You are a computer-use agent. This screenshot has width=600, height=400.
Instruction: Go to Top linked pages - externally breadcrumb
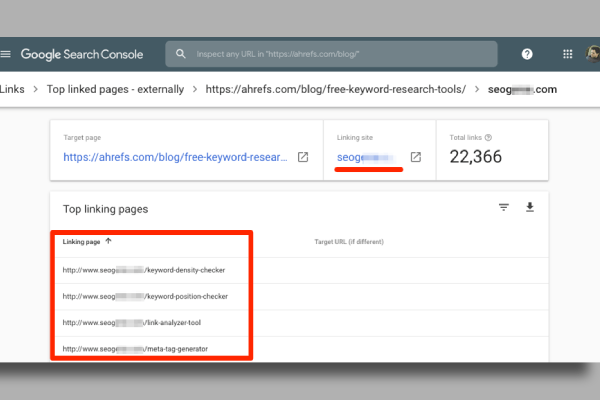pos(115,89)
